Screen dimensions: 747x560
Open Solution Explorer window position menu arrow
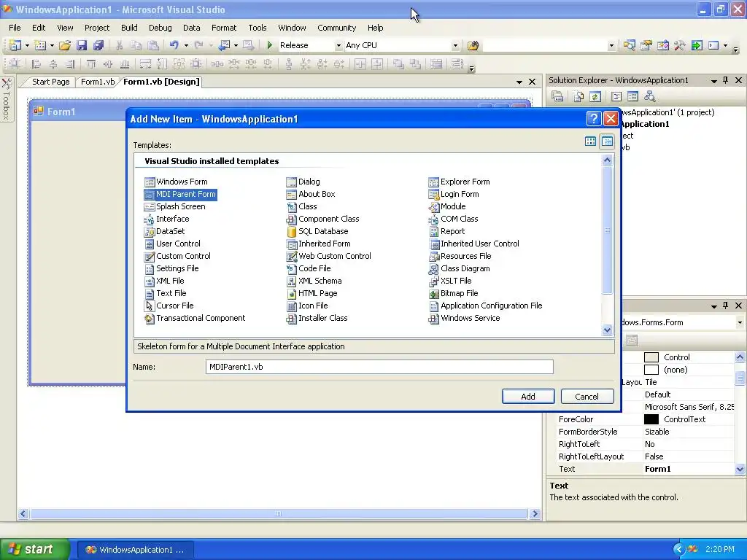coord(713,81)
